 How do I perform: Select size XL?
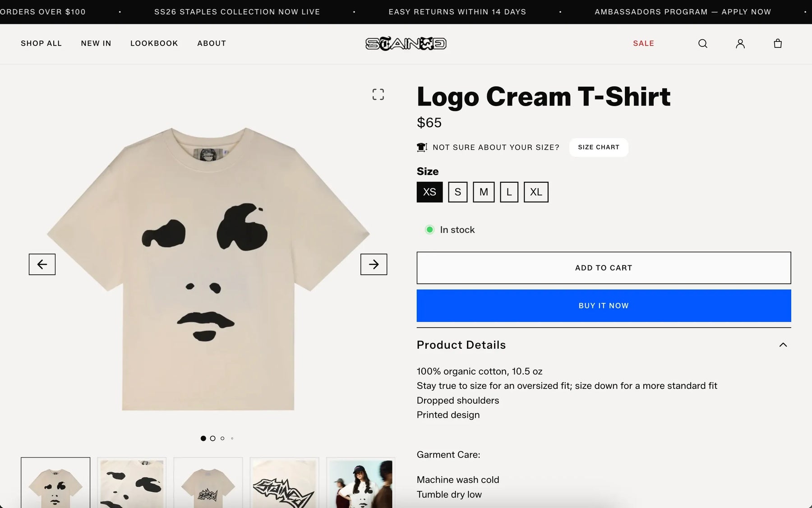[x=536, y=192]
